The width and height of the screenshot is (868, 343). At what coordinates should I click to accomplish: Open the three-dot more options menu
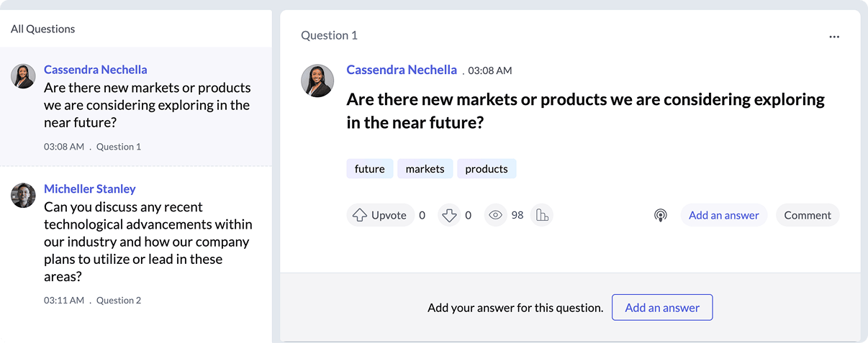click(834, 37)
